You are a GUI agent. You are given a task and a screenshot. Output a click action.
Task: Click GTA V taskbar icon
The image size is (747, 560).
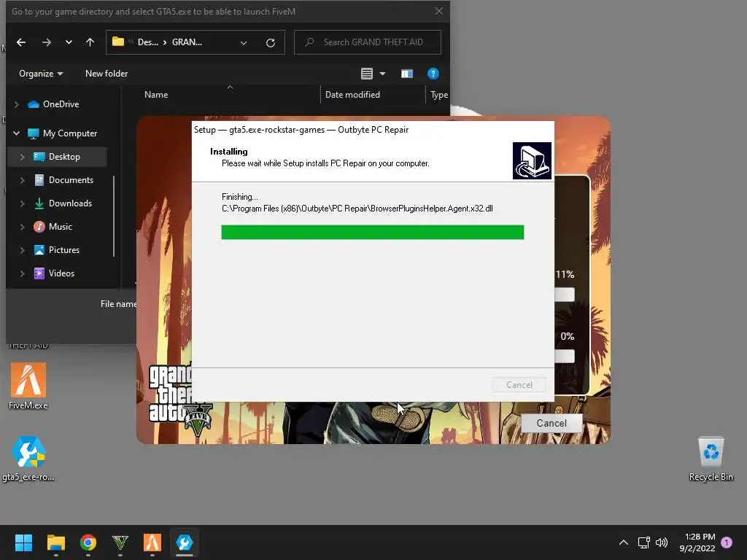[120, 542]
